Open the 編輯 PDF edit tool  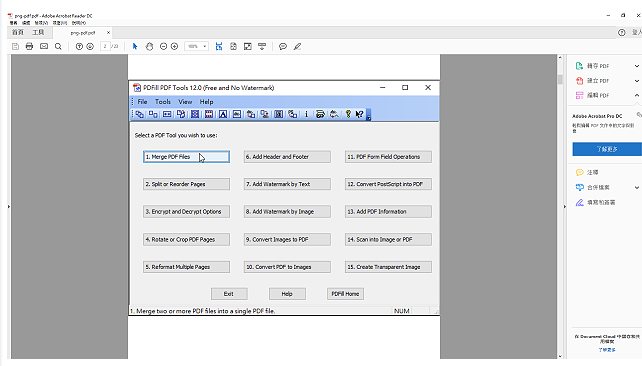[x=592, y=95]
